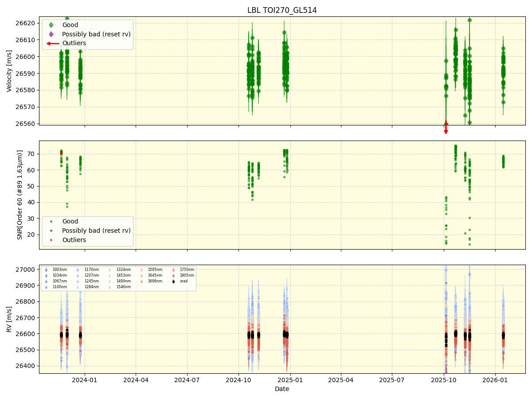Select Possibly bad (reset rv) in velocity legend
Viewport: 532px width, 399px height.
coord(96,34)
